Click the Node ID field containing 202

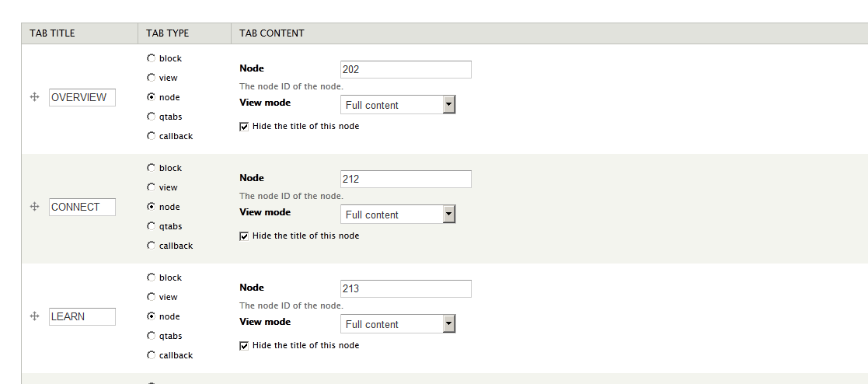[x=406, y=69]
